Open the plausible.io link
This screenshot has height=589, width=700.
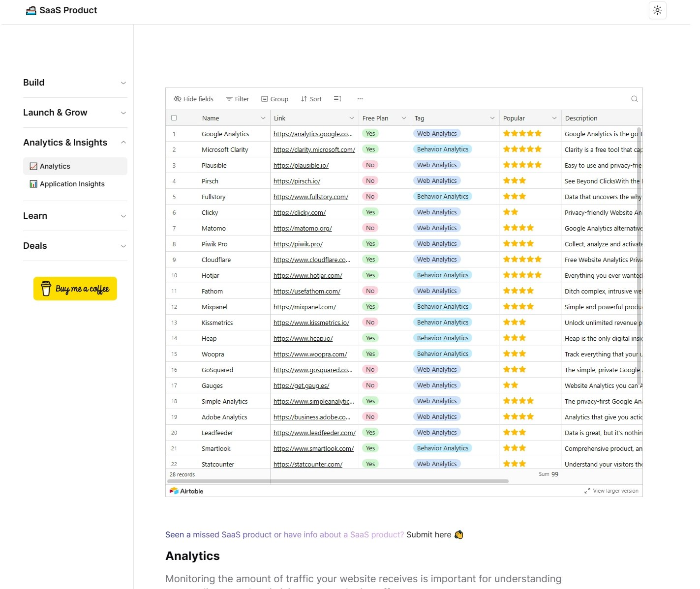301,165
